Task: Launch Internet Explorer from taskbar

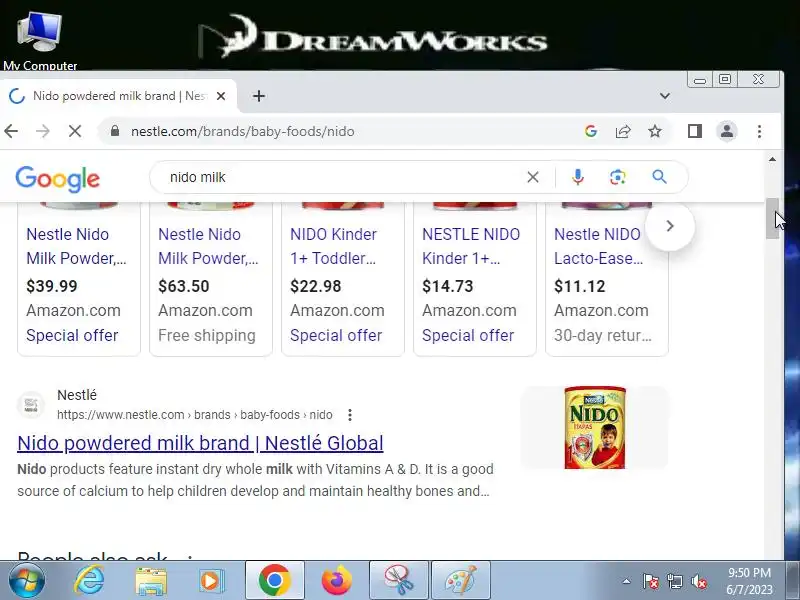Action: pyautogui.click(x=89, y=581)
